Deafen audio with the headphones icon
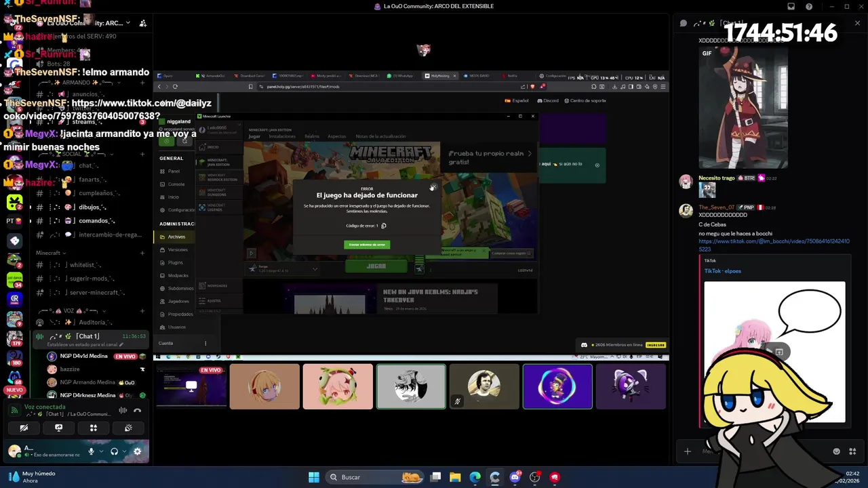The width and height of the screenshot is (868, 488). point(114,451)
